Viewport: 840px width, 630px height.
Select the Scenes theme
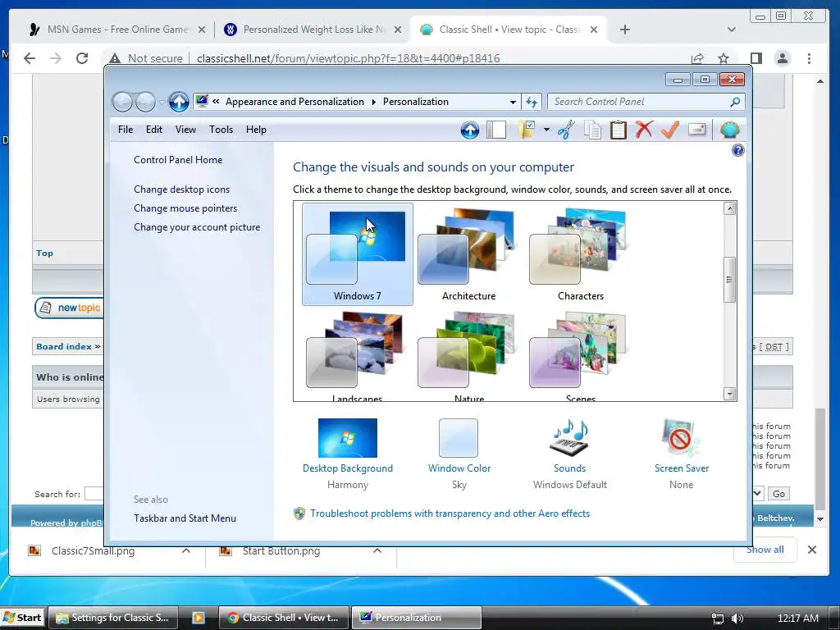click(x=580, y=356)
